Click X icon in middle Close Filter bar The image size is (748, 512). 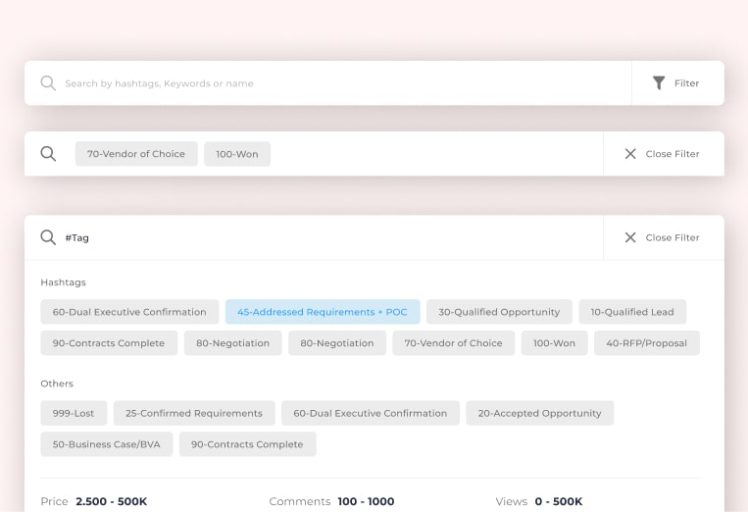[x=630, y=154]
